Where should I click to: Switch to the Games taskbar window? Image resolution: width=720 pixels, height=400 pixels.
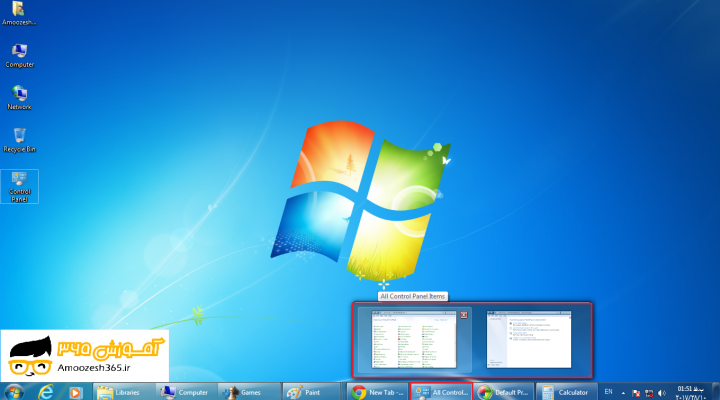click(249, 392)
